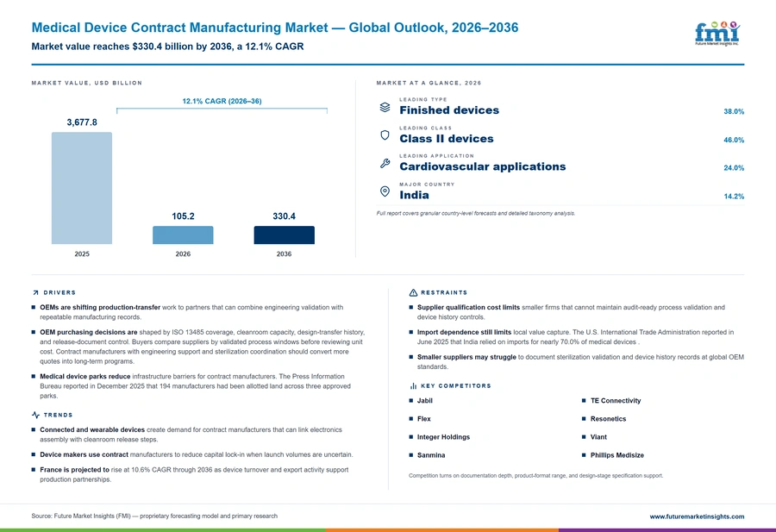Click the pulse icon next to Trends heading

point(35,415)
